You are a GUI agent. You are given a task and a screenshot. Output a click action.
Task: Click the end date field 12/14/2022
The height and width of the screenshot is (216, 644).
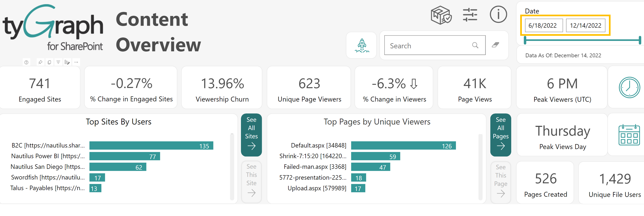click(x=585, y=26)
